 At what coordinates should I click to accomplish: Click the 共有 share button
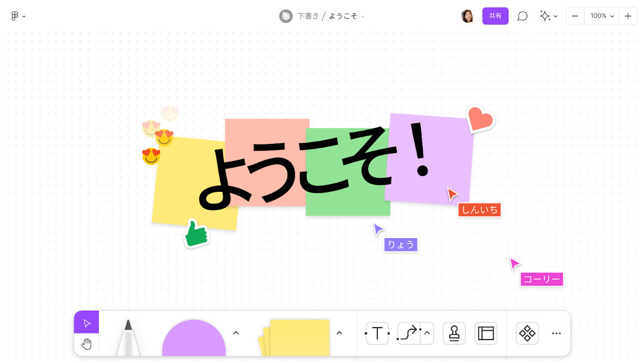[495, 16]
